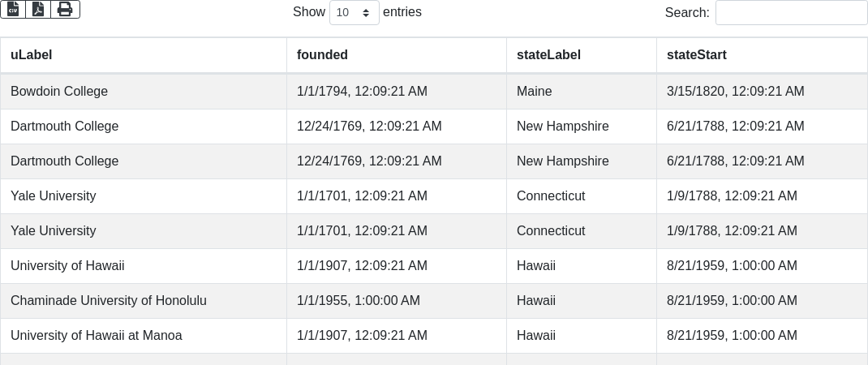Click the University of Hawaii cell
Viewport: 868px width, 365px height.
click(x=67, y=266)
